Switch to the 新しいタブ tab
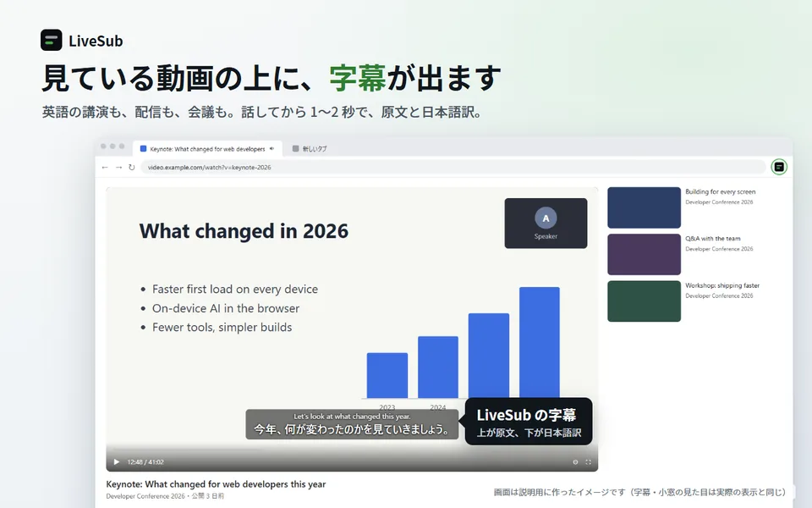Screen dimensions: 812x508 click(x=310, y=149)
